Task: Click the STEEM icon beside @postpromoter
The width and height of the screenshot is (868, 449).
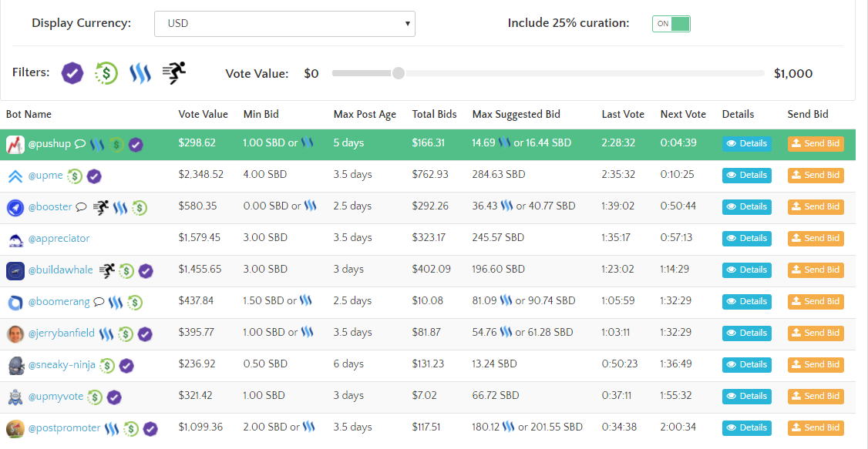Action: [x=112, y=428]
